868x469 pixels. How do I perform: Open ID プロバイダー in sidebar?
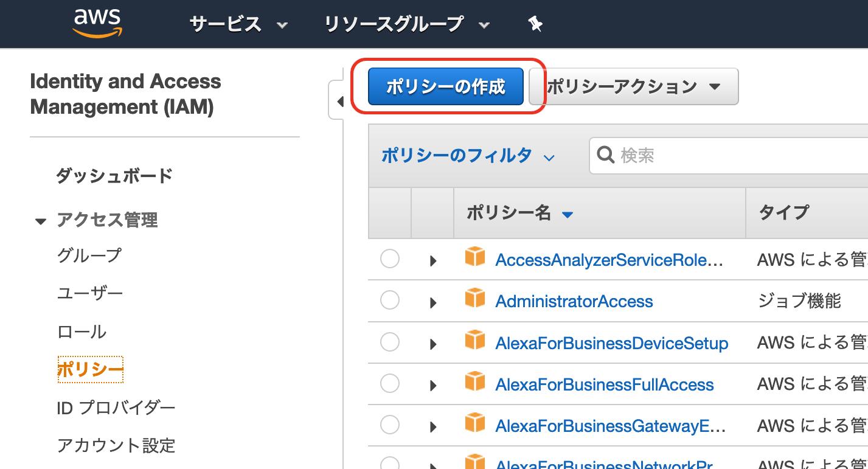pyautogui.click(x=116, y=408)
